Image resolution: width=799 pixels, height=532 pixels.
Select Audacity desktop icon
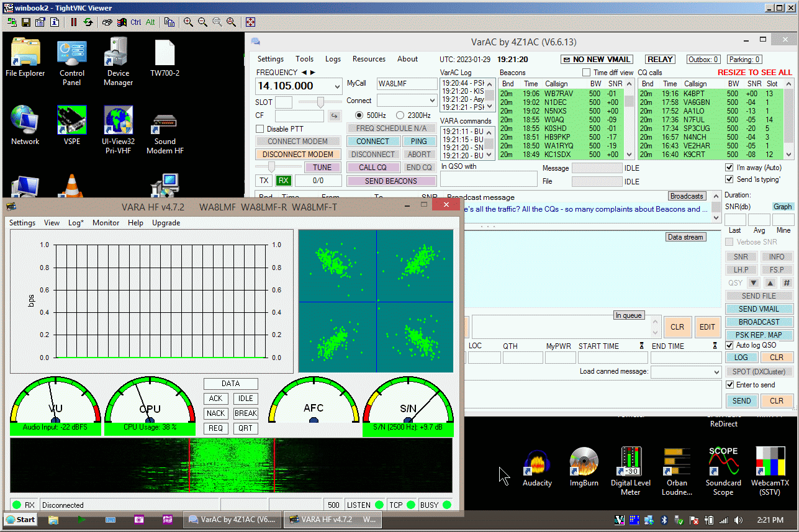pos(537,469)
